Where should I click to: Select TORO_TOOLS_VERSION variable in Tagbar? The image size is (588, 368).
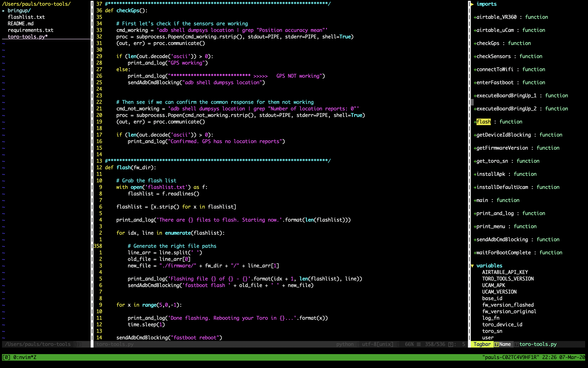(508, 279)
